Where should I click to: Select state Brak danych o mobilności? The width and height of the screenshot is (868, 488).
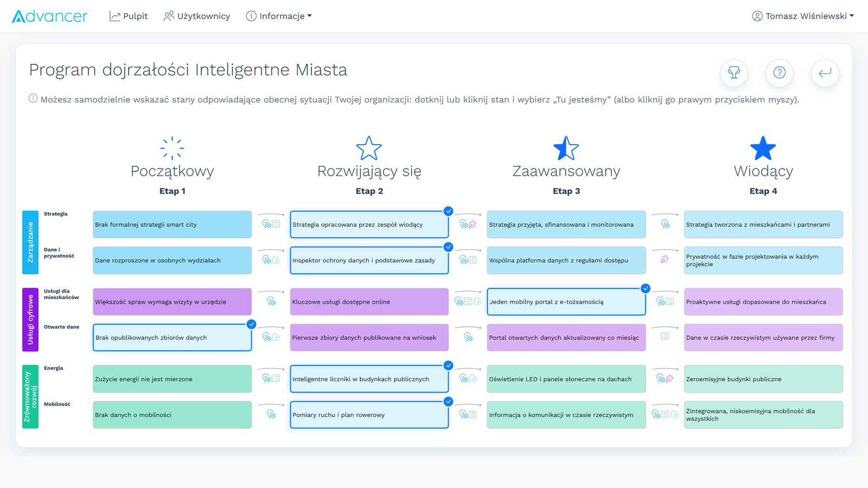[172, 415]
